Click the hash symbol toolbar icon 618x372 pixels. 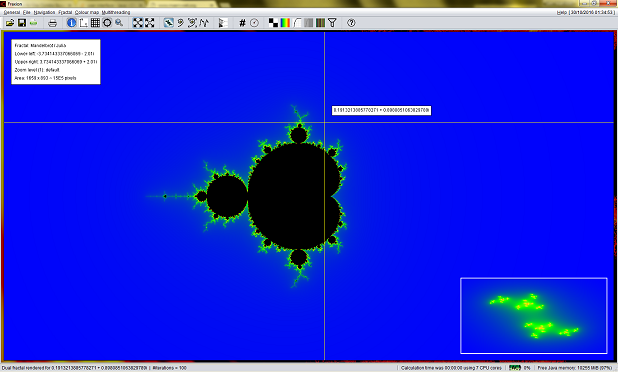click(x=242, y=23)
